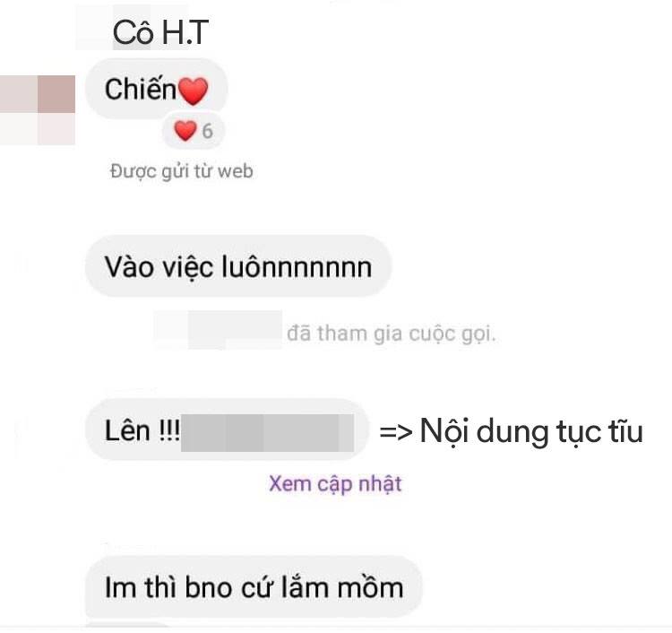
Task: Select the Im thì bno cứ lắm mồm bubble
Action: coord(254,587)
